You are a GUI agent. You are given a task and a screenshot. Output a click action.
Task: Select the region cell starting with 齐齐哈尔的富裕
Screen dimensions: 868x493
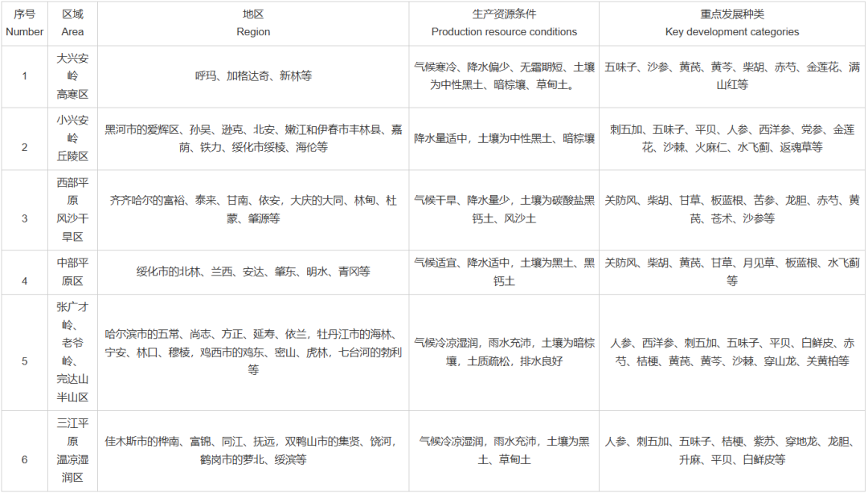[x=253, y=209]
